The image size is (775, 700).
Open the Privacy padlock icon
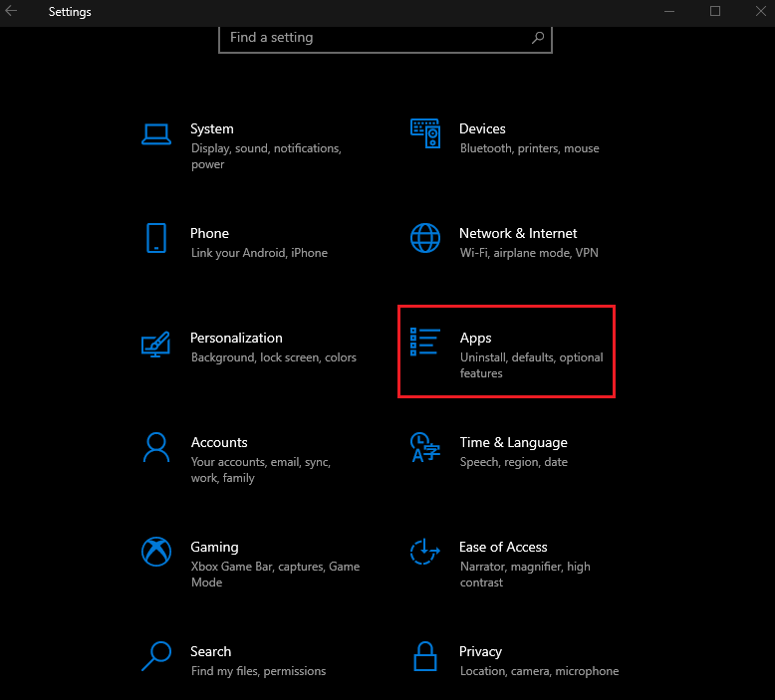pyautogui.click(x=425, y=656)
